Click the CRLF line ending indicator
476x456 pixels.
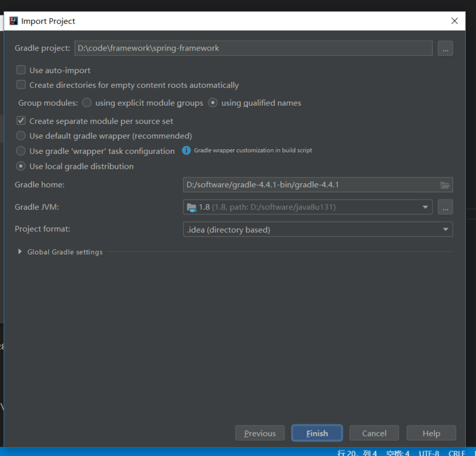(x=456, y=452)
